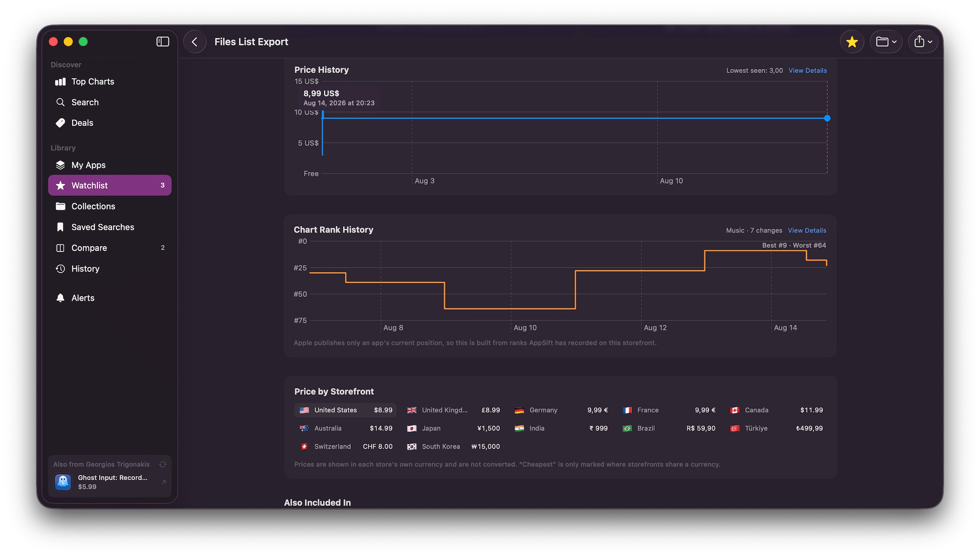Click the Brazil flag icon

627,428
